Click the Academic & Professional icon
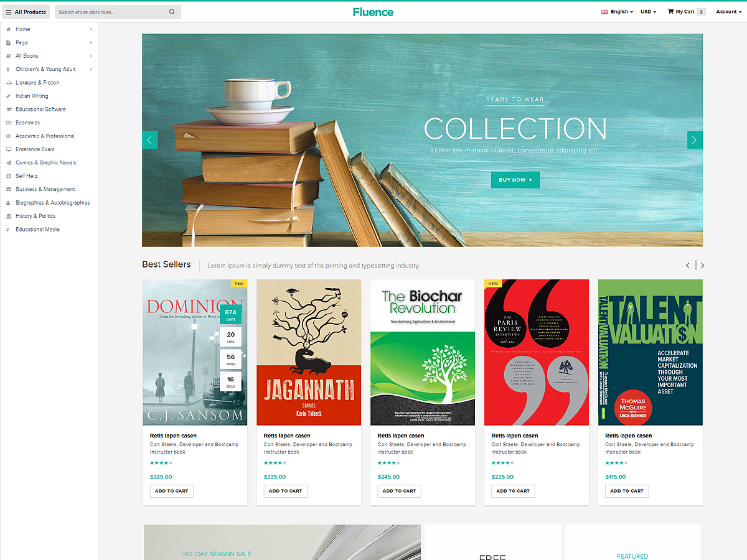Image resolution: width=747 pixels, height=560 pixels. [9, 136]
